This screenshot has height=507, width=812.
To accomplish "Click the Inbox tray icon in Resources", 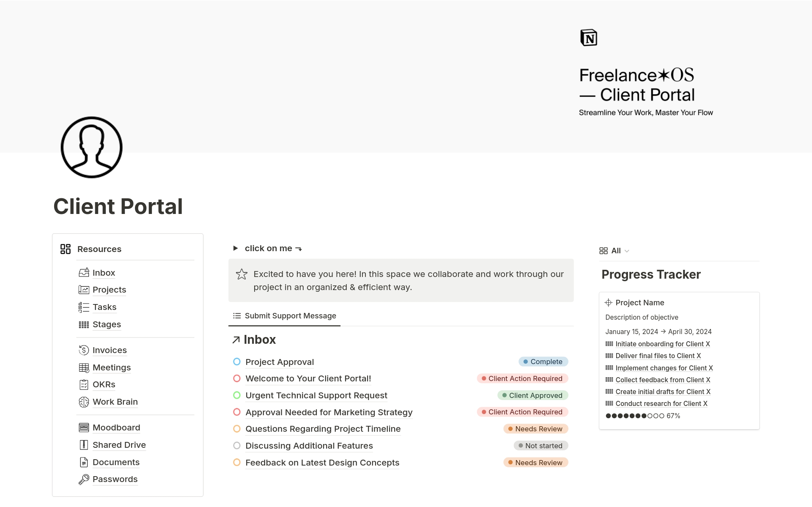I will (84, 273).
